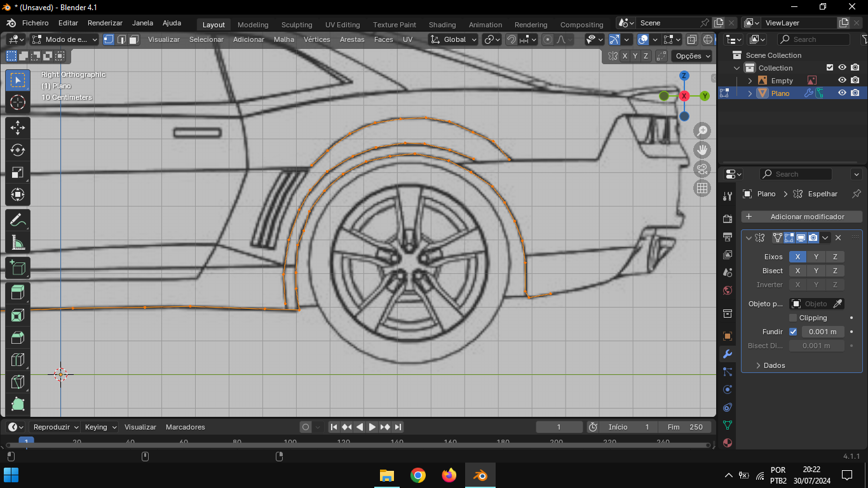Toggle the Fundir merge checkbox
Image resolution: width=868 pixels, height=488 pixels.
point(793,332)
